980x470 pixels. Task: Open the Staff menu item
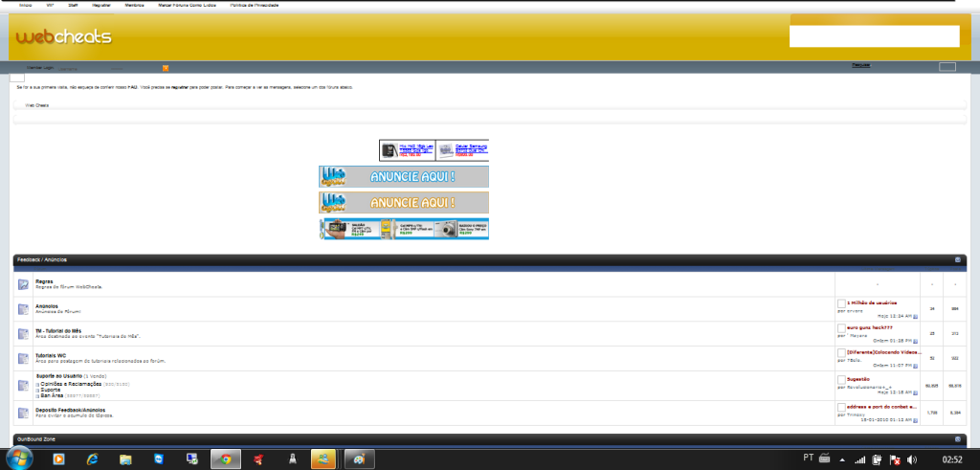[73, 5]
